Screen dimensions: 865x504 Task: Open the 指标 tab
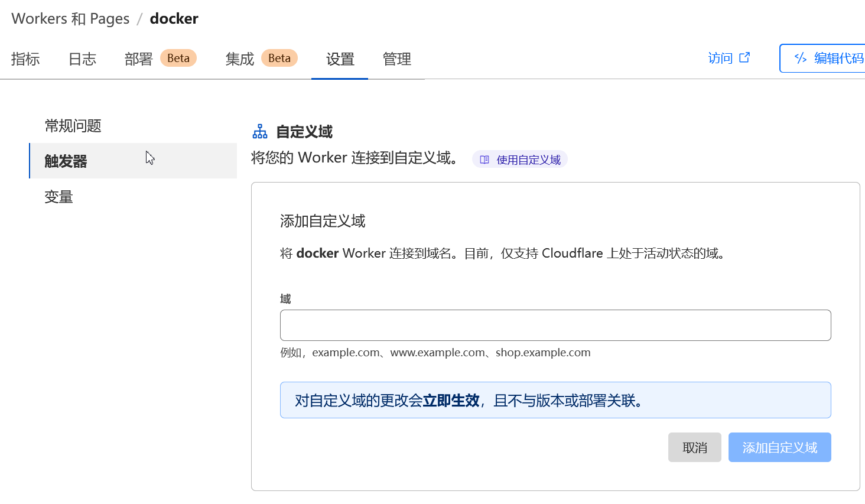[25, 59]
